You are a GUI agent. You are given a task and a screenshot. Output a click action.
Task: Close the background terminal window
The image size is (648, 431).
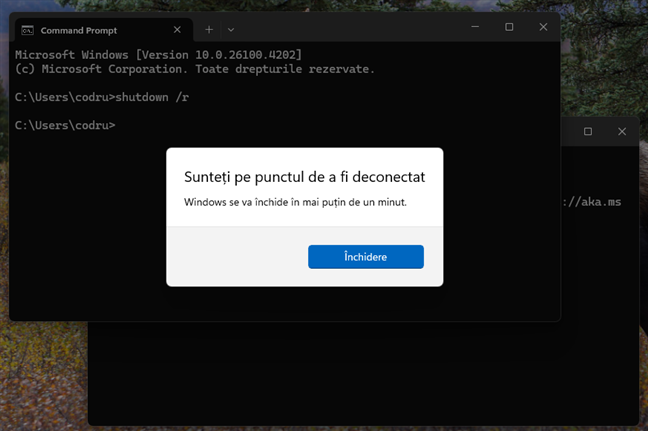coord(622,131)
